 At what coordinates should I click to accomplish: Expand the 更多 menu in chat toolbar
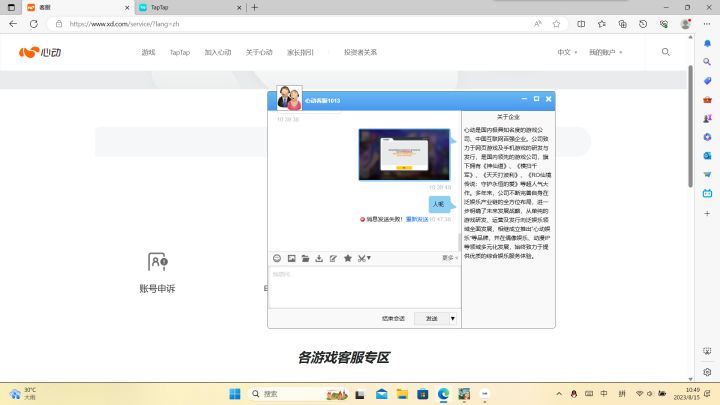[x=450, y=258]
